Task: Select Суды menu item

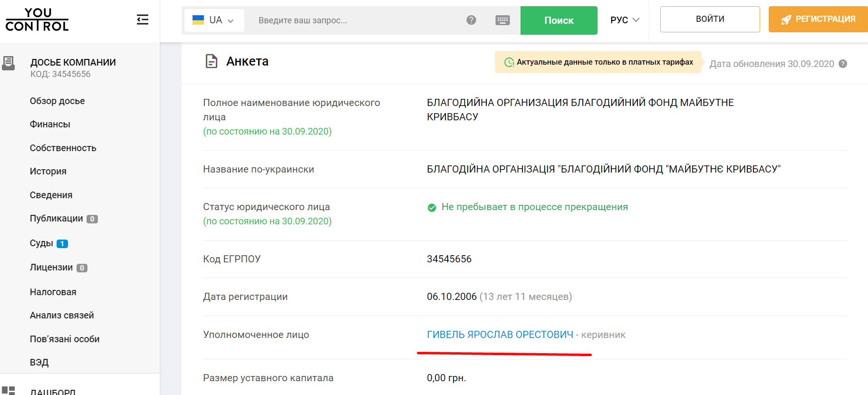Action: click(x=42, y=243)
